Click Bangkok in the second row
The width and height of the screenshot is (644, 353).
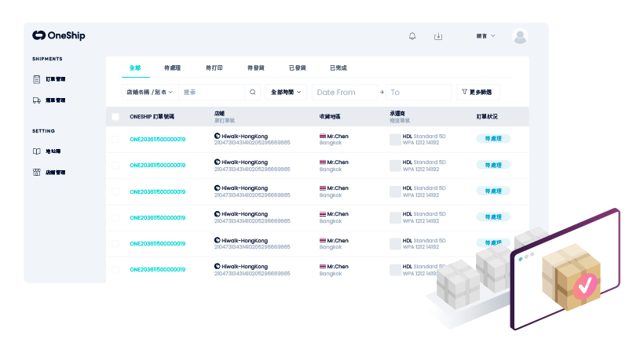tap(331, 169)
